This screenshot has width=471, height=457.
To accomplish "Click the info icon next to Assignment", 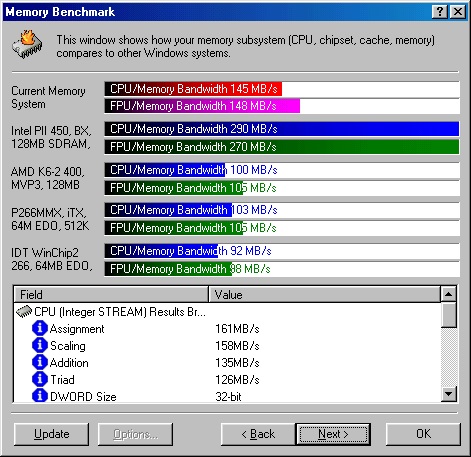I will click(40, 328).
